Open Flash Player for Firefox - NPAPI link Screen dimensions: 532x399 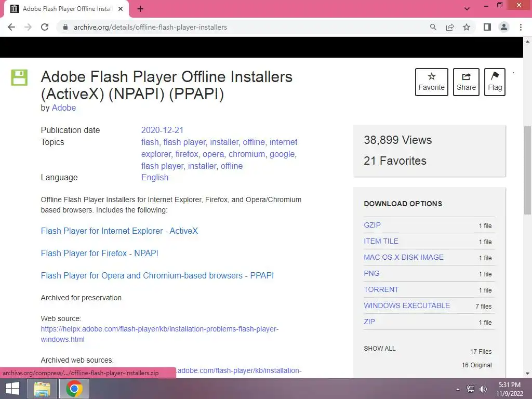[x=99, y=253]
